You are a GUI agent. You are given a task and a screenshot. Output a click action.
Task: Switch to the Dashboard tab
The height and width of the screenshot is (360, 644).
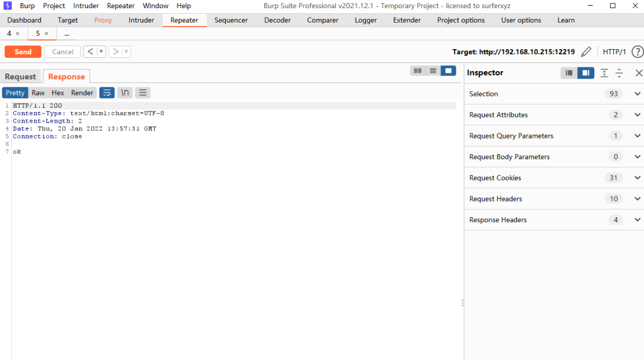pos(25,20)
